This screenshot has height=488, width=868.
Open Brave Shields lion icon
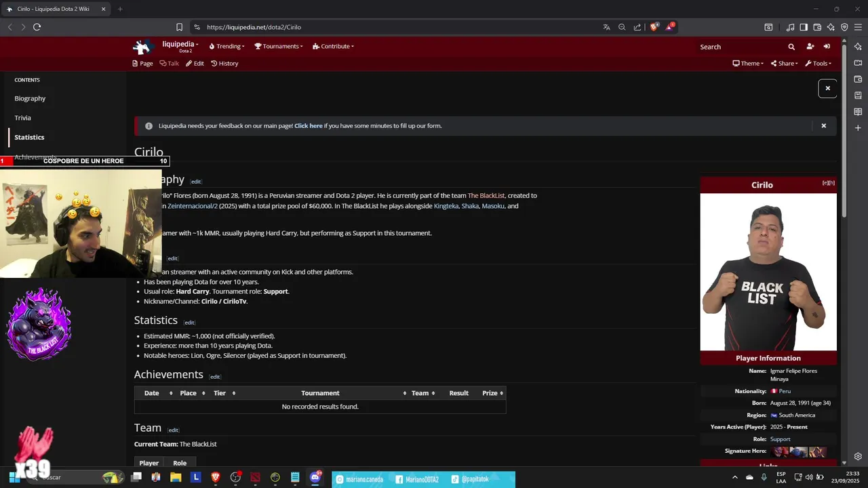[654, 27]
